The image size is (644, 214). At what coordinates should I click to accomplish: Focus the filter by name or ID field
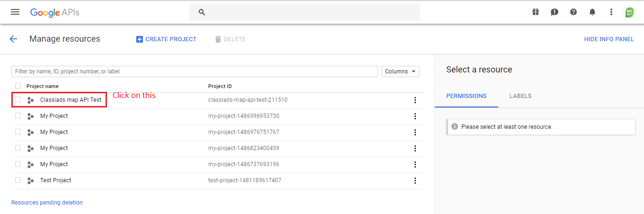[x=194, y=71]
